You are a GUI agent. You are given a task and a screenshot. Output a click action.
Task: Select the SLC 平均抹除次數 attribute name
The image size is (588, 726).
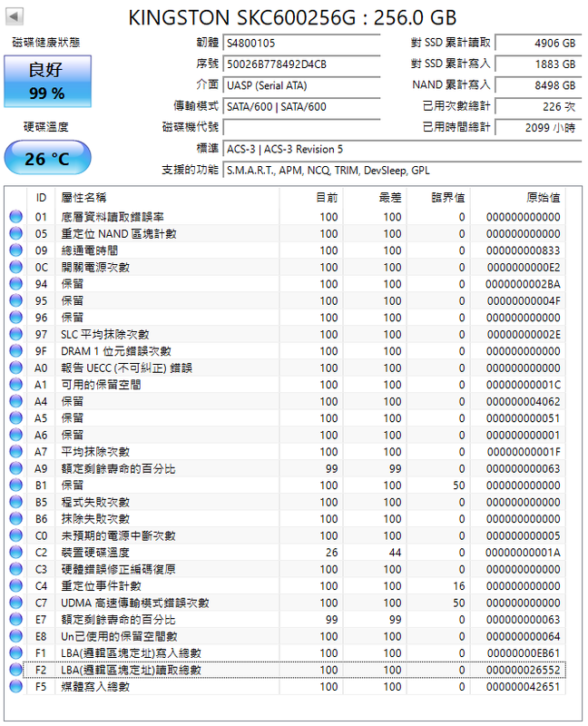(x=105, y=334)
